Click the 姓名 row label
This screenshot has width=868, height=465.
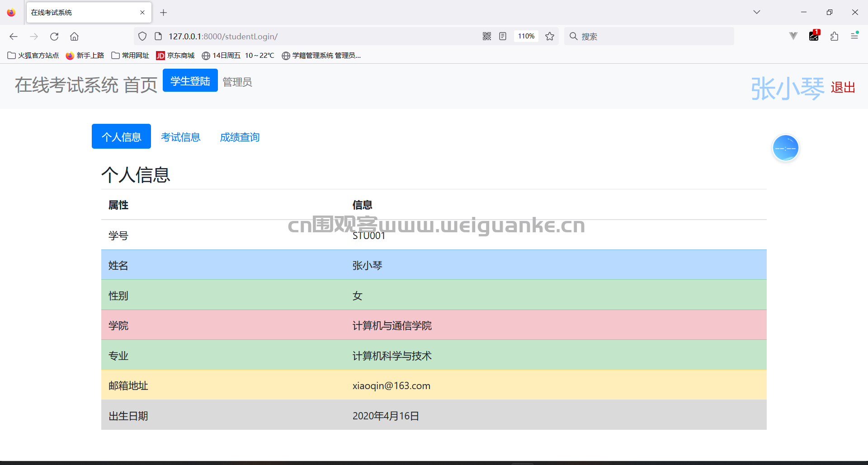[118, 266]
